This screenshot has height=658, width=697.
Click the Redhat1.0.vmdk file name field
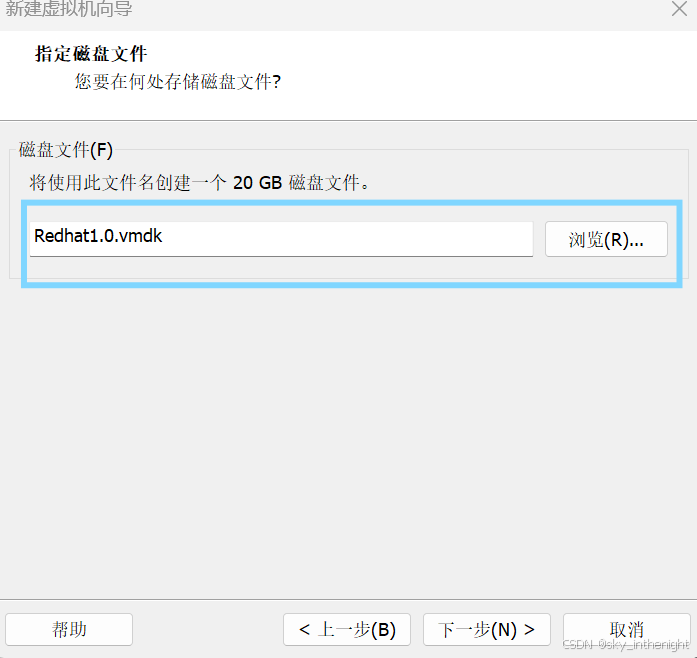click(x=281, y=239)
